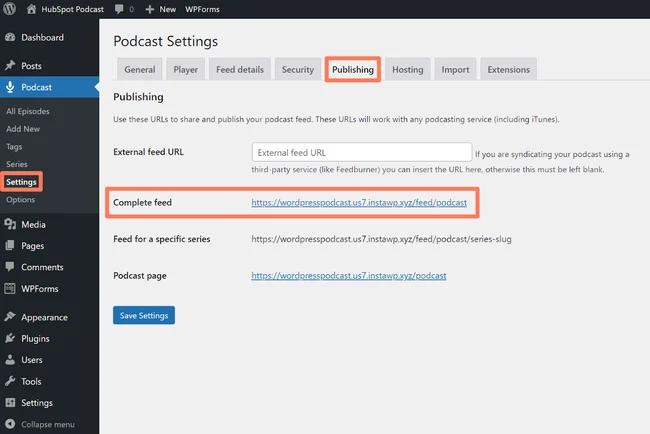Switch to the General tab
This screenshot has width=650, height=434.
click(140, 69)
